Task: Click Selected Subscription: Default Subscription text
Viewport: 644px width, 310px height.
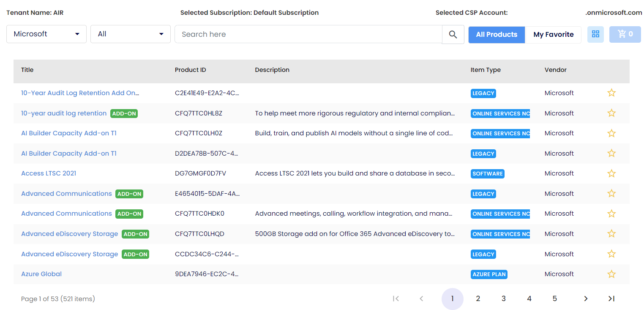Action: (249, 13)
